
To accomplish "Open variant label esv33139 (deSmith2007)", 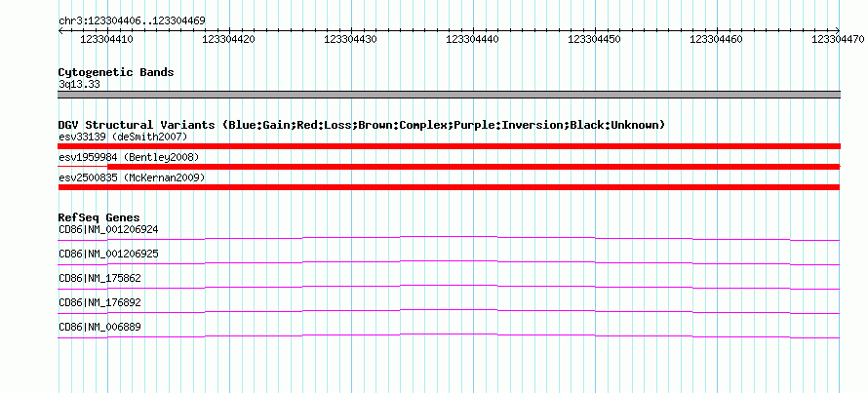I will click(x=123, y=137).
